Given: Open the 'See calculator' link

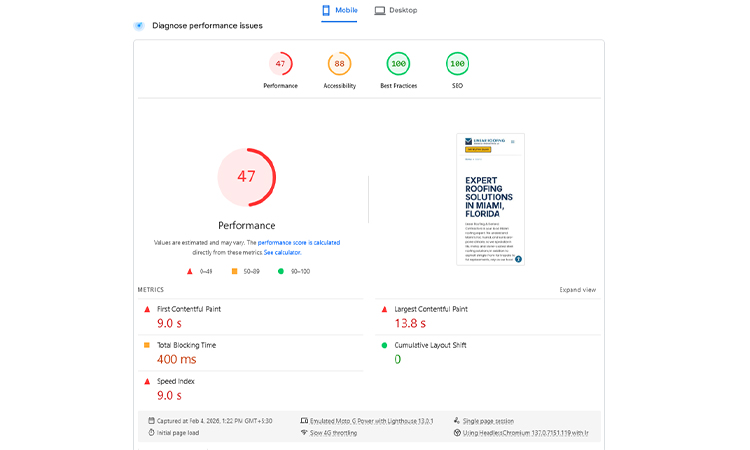Looking at the screenshot, I should (281, 253).
